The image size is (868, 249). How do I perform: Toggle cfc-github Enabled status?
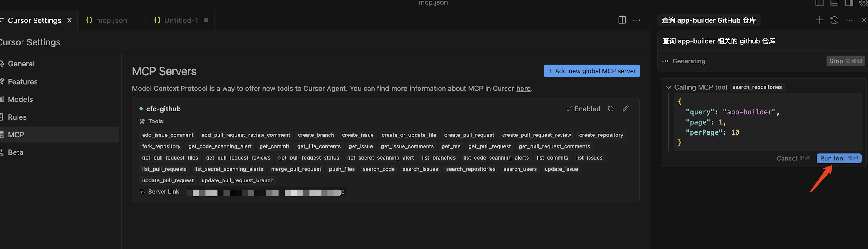[x=583, y=109]
